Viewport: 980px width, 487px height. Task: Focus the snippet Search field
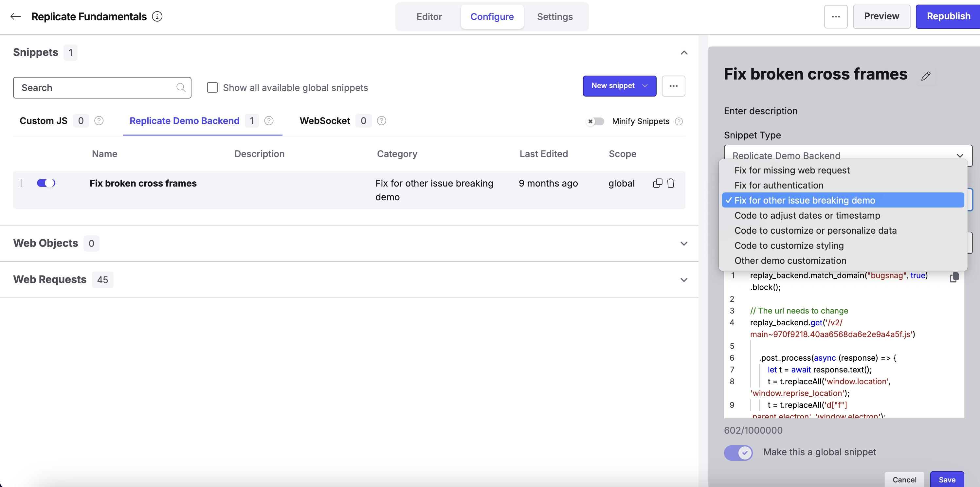coord(102,88)
